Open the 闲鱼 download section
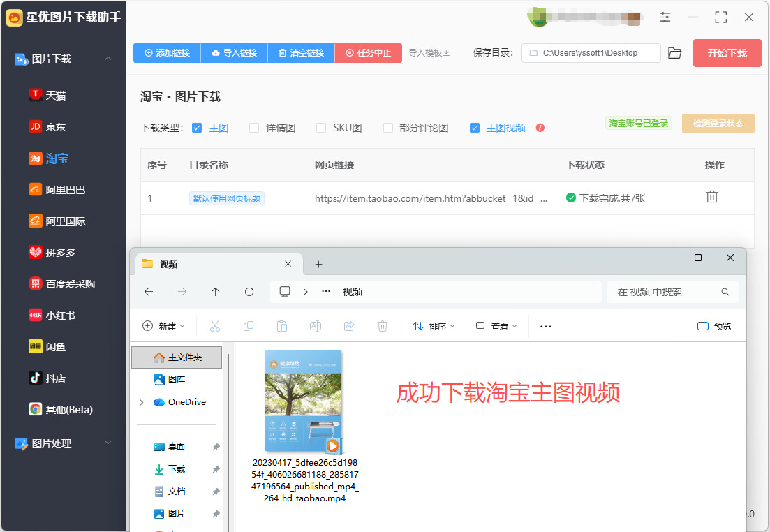770x532 pixels. point(47,347)
